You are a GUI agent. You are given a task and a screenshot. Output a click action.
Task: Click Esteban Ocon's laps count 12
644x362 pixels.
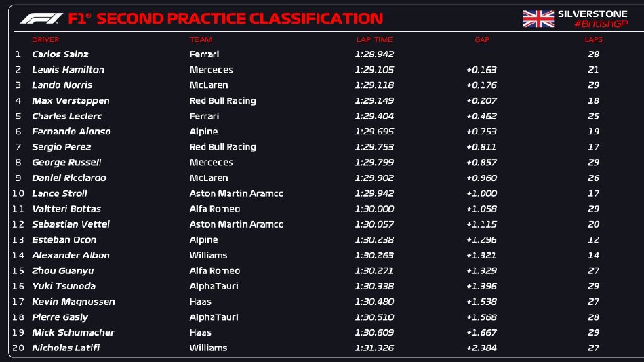(594, 240)
